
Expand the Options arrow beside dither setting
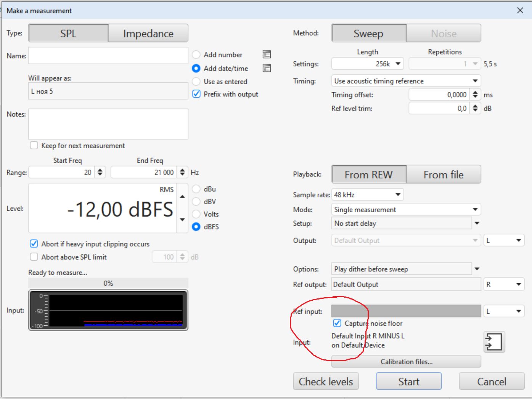[477, 269]
